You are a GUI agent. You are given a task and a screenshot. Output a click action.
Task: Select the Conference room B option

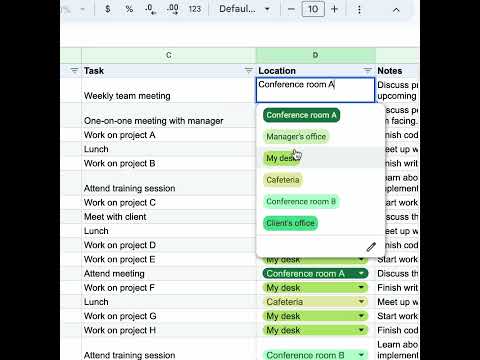(x=301, y=202)
